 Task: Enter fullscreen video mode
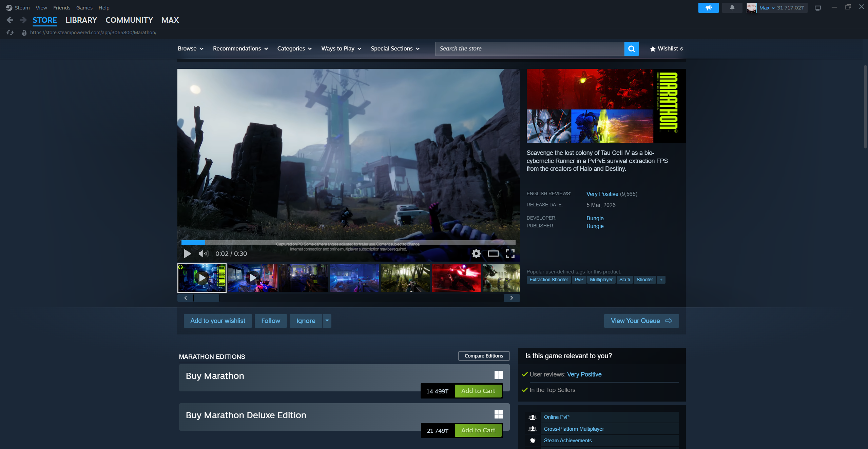click(510, 253)
